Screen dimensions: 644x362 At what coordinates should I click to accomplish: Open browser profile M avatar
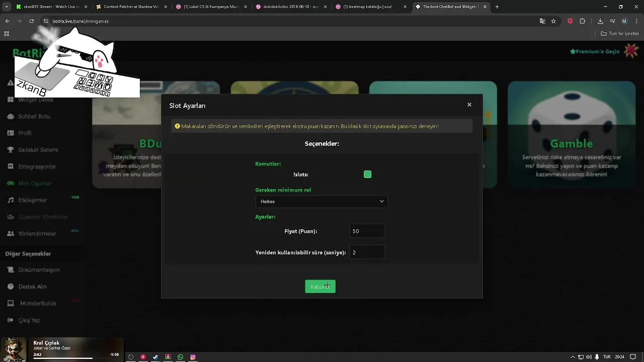click(624, 21)
